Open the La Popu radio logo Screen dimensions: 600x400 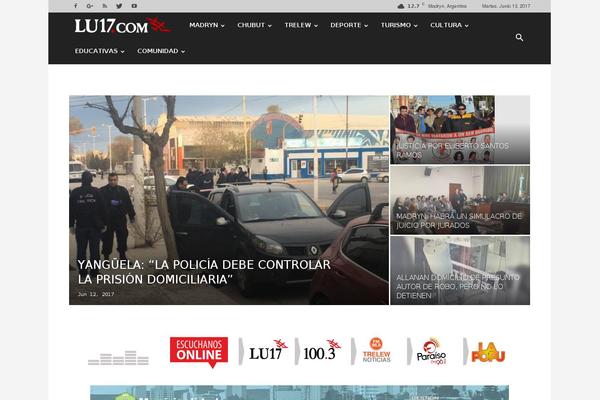pos(488,352)
